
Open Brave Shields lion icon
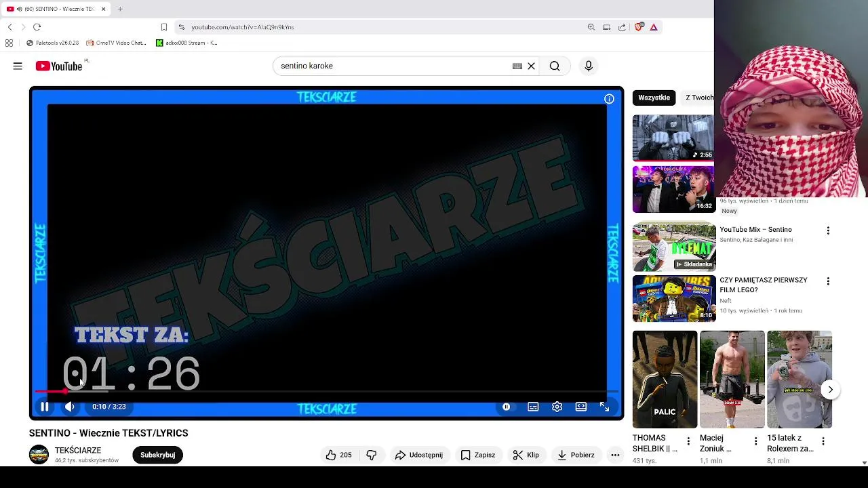click(x=638, y=27)
